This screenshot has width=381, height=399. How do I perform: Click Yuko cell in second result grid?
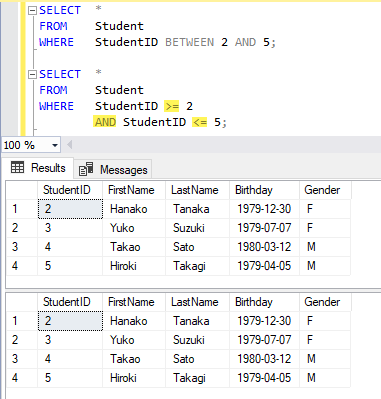point(134,340)
